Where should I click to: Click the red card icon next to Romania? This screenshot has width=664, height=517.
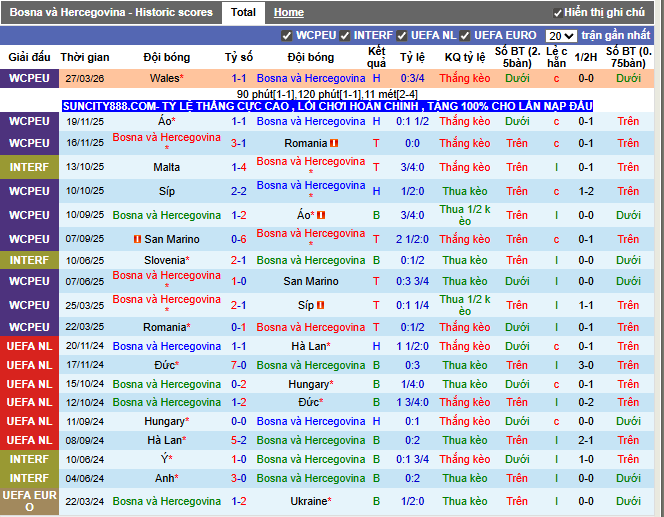click(x=334, y=144)
